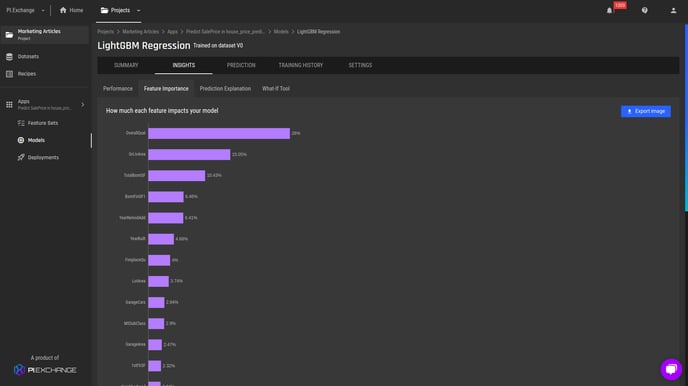This screenshot has width=688, height=386.
Task: Click the 1stFlrSF feature bar
Action: 154,366
